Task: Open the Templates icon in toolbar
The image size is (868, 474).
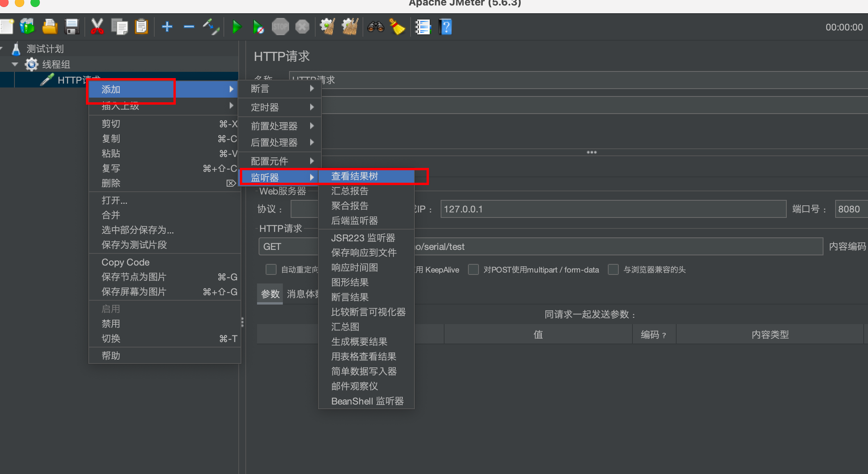Action: pyautogui.click(x=27, y=27)
